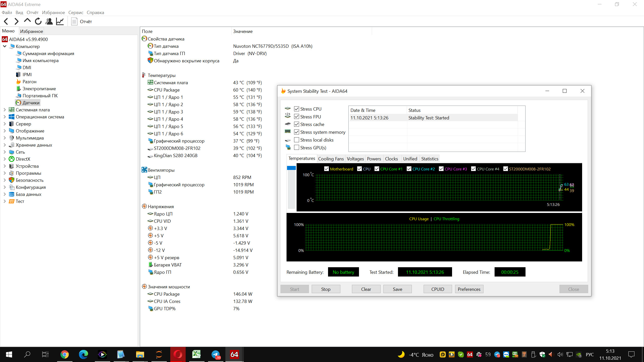Switch to the Cooling Fans tab
This screenshot has width=644, height=362.
[x=331, y=159]
